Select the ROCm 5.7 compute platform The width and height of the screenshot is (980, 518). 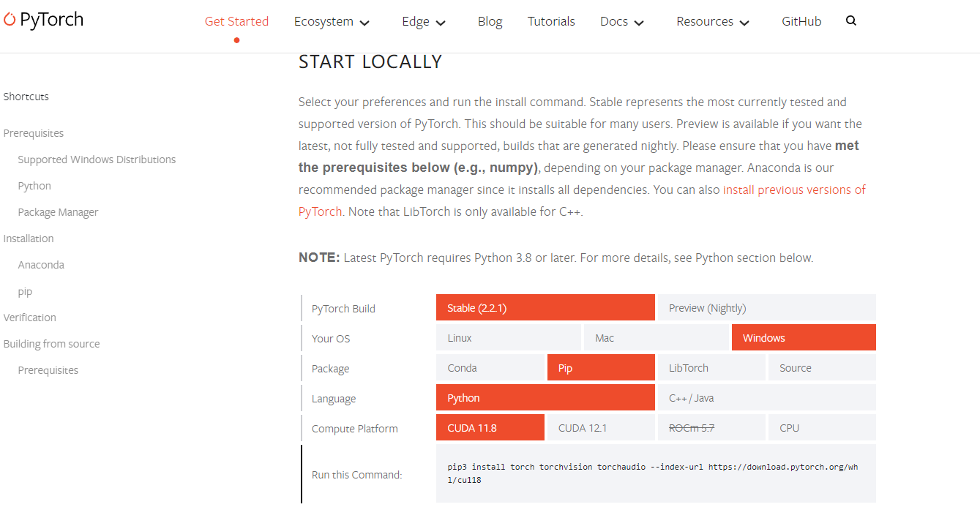tap(711, 427)
